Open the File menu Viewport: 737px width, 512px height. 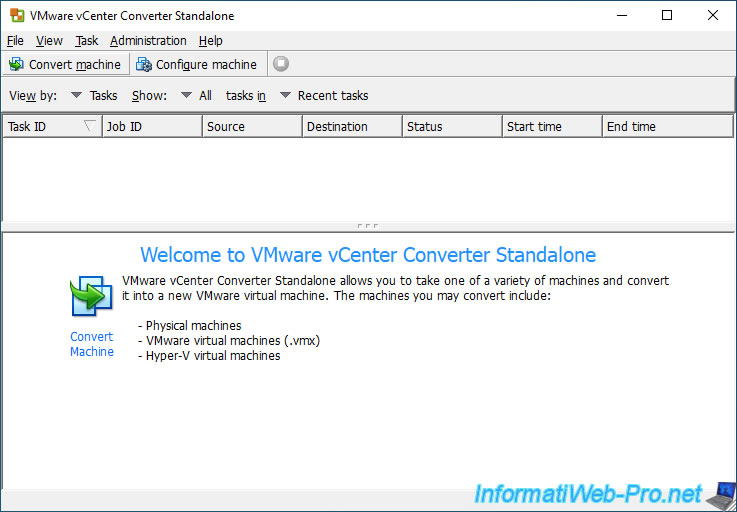click(x=15, y=41)
